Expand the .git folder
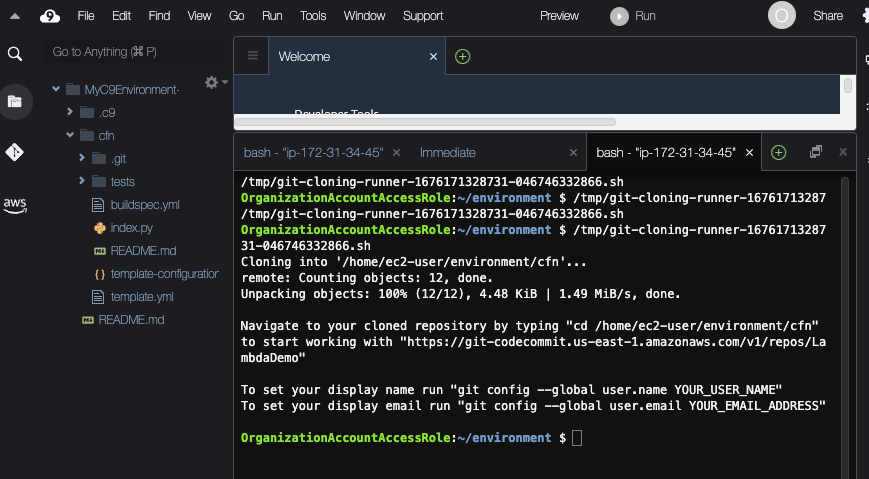Image resolution: width=869 pixels, height=479 pixels. 82,158
